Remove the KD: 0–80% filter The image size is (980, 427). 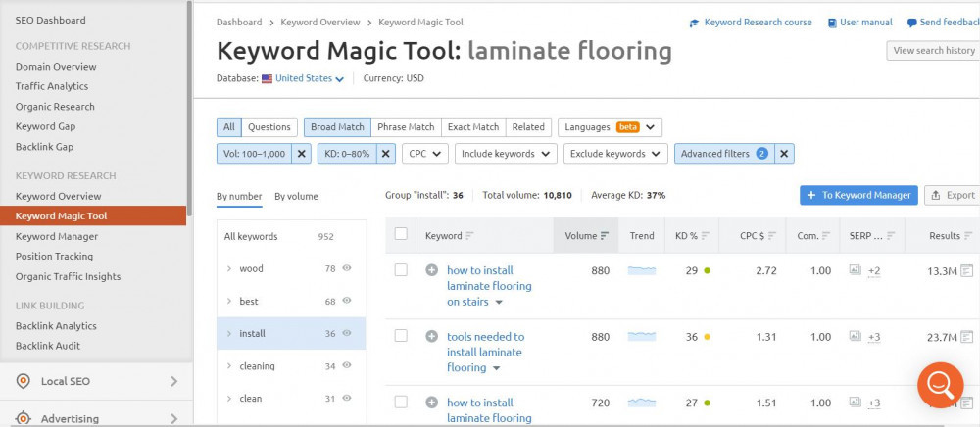point(385,154)
